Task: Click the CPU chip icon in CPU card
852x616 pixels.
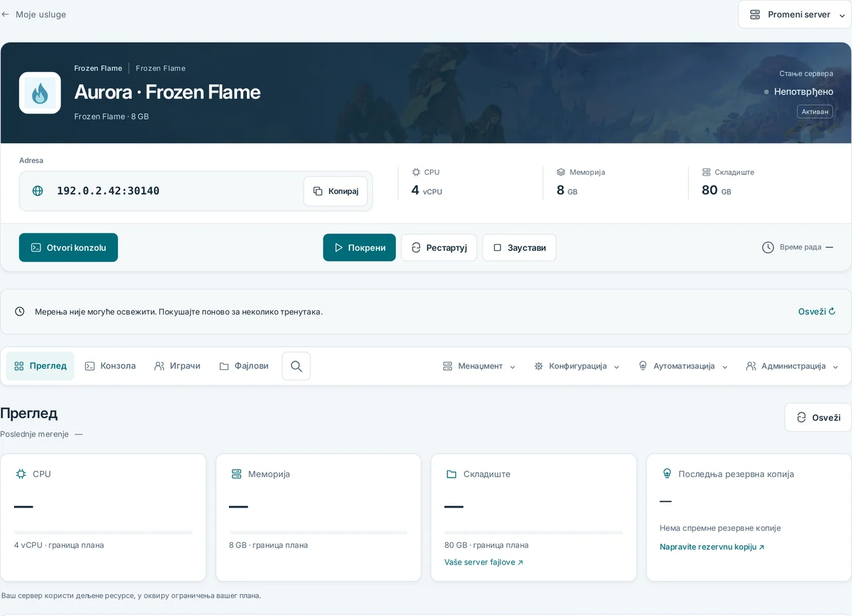Action: [x=21, y=474]
